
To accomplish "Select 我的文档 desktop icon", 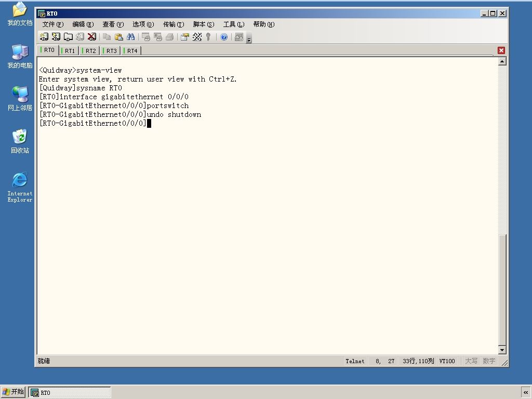I will click(20, 14).
